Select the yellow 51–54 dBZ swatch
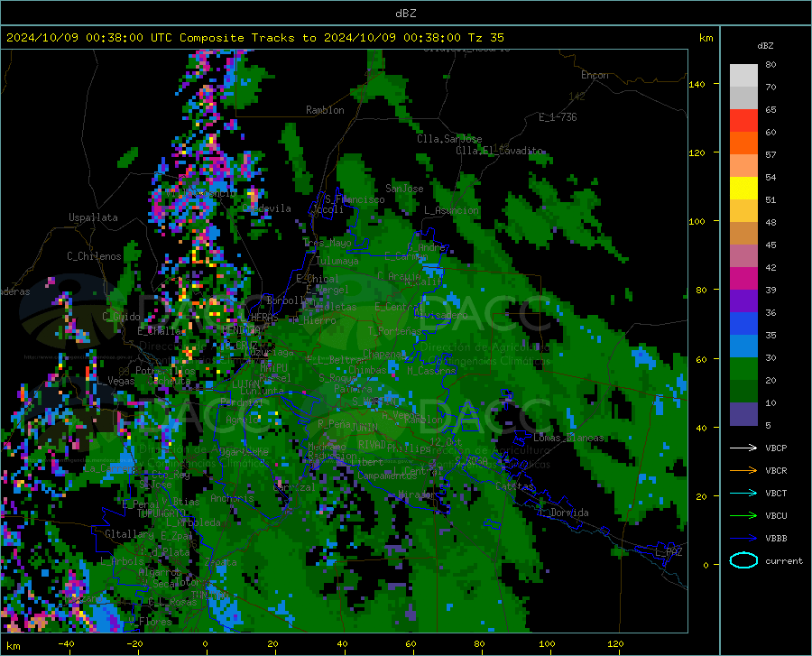This screenshot has height=656, width=812. tap(743, 189)
